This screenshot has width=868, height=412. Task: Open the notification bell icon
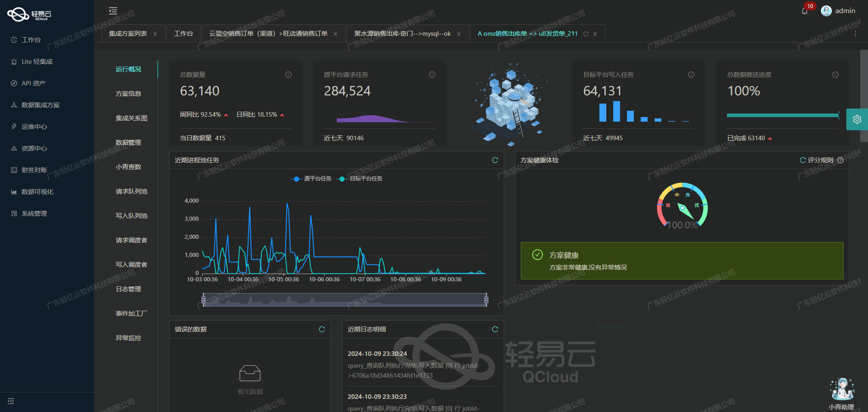[x=805, y=11]
